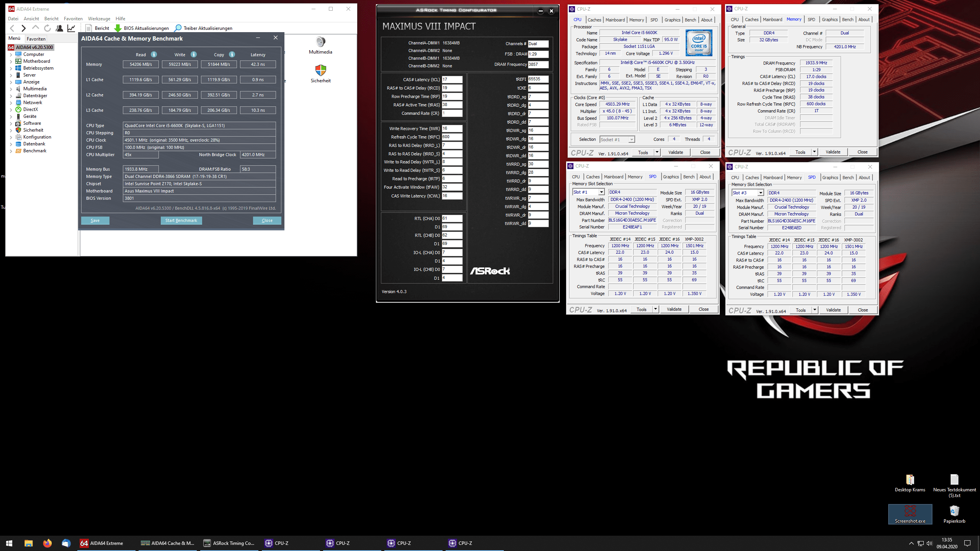Click the user profile toolbar icon

coord(59,28)
